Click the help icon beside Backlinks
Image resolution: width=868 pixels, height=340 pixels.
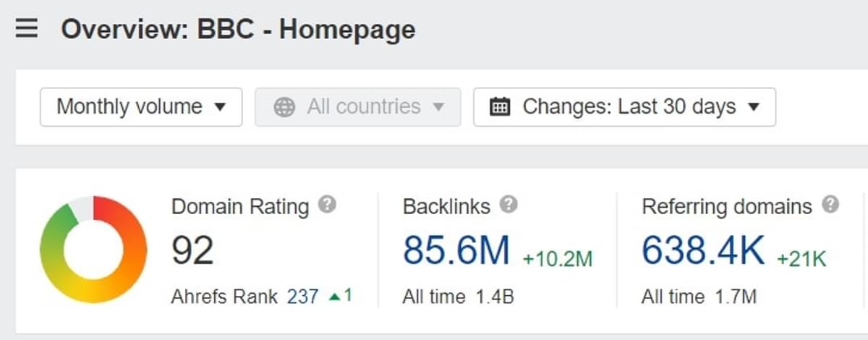(x=509, y=205)
